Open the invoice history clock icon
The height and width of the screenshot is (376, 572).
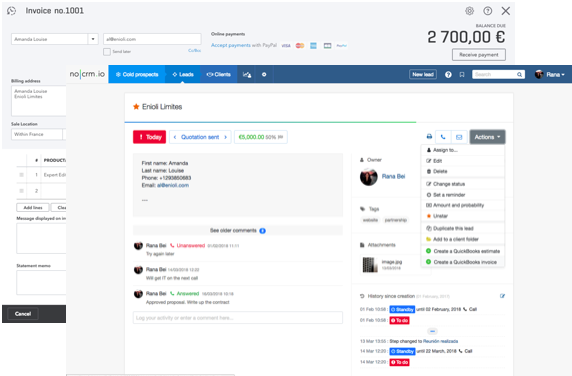pos(12,11)
